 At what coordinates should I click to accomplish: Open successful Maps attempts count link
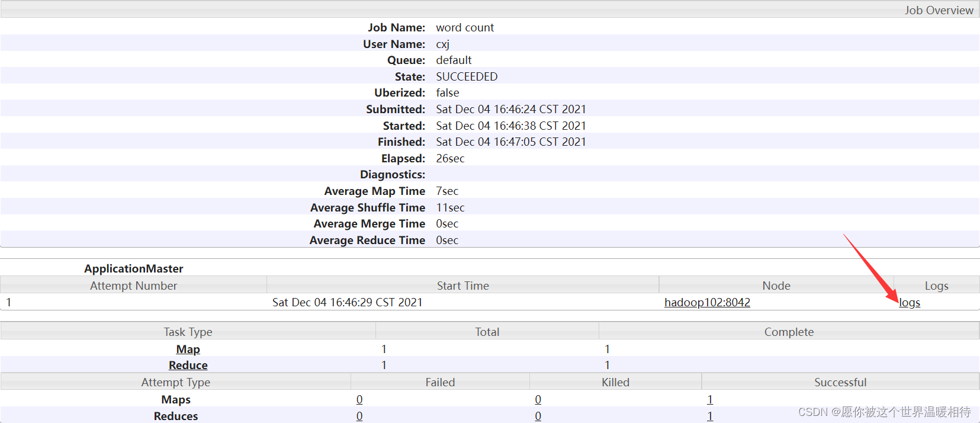pyautogui.click(x=710, y=400)
